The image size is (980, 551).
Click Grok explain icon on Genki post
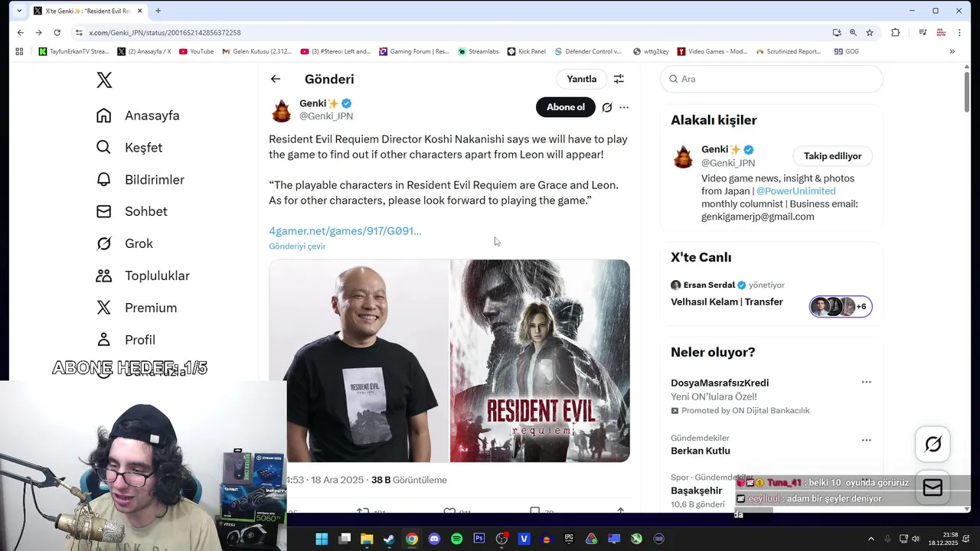(x=606, y=107)
